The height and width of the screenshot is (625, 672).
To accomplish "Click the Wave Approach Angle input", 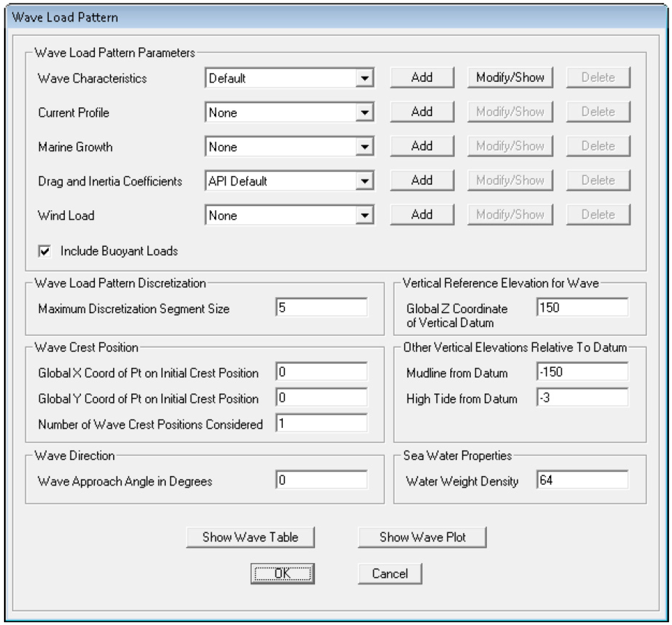I will click(x=321, y=480).
